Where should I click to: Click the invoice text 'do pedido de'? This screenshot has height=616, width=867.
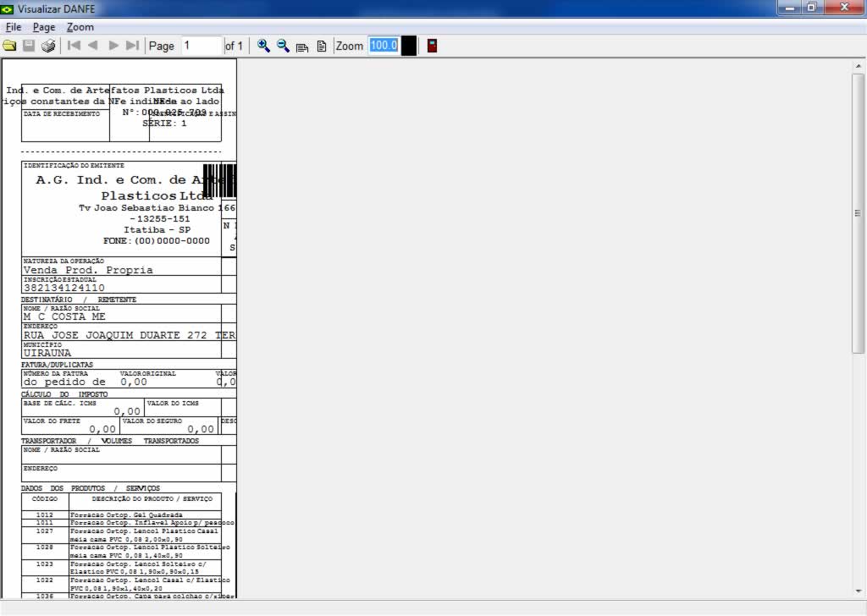click(64, 382)
